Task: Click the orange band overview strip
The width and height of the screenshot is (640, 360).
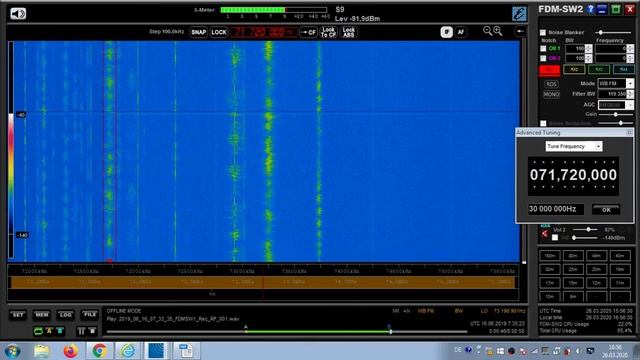Action: 263,282
